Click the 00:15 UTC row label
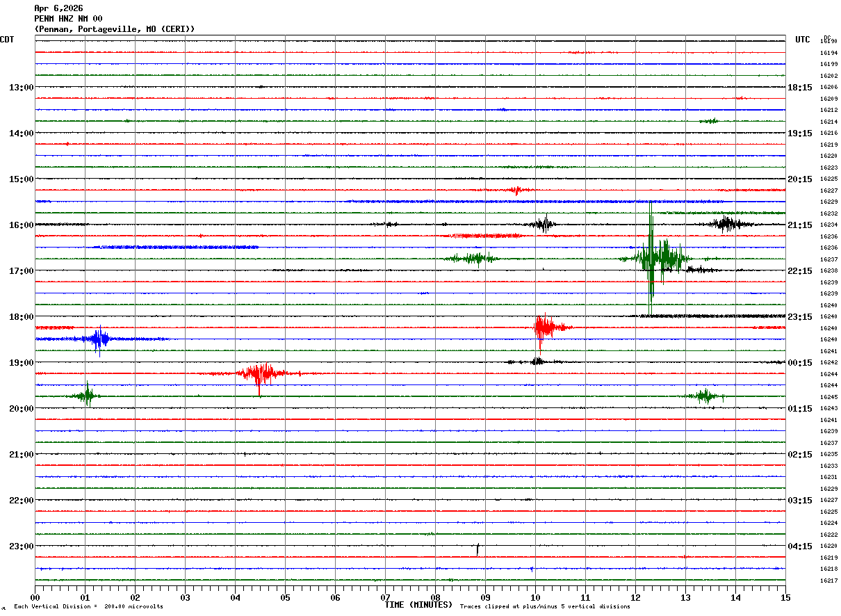 click(x=800, y=363)
